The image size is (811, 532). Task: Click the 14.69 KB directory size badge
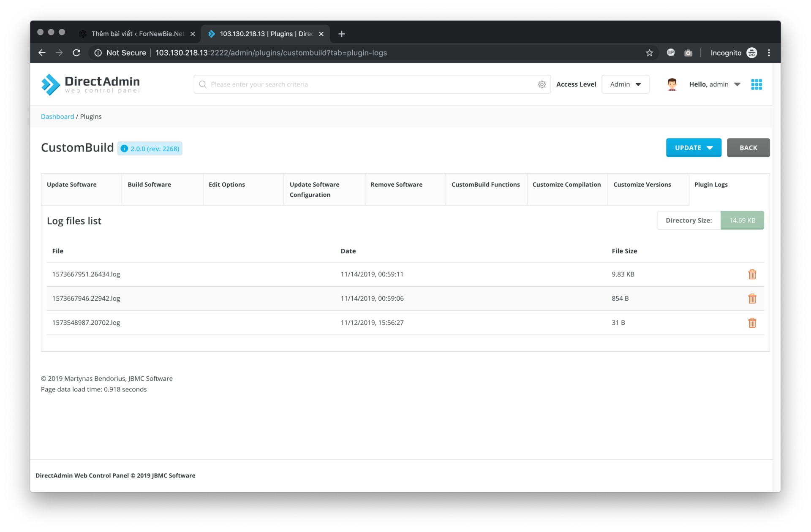pyautogui.click(x=742, y=220)
